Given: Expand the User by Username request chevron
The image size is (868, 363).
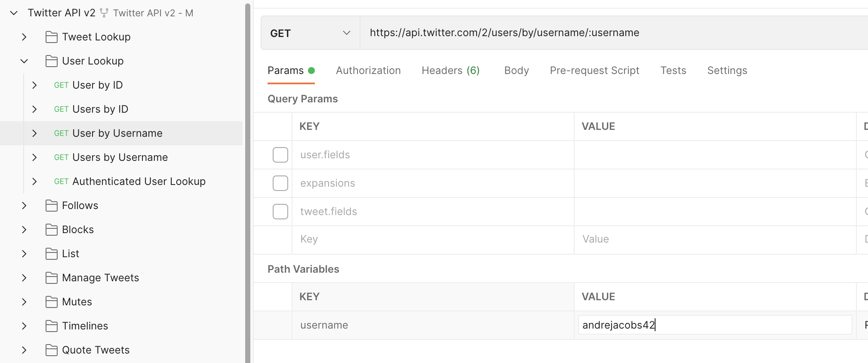Looking at the screenshot, I should coord(35,133).
